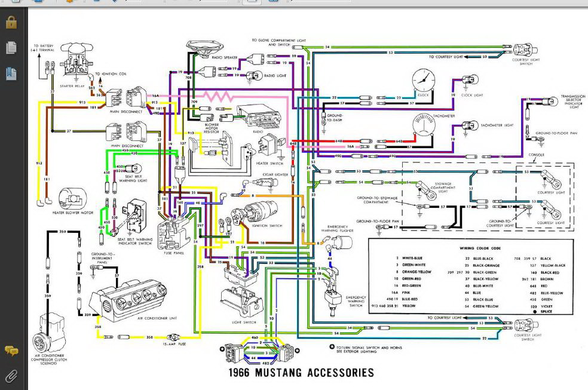The image size is (588, 390).
Task: Click the 'STOWAGE COMPARTMENT LIGHT' label
Action: click(x=443, y=188)
